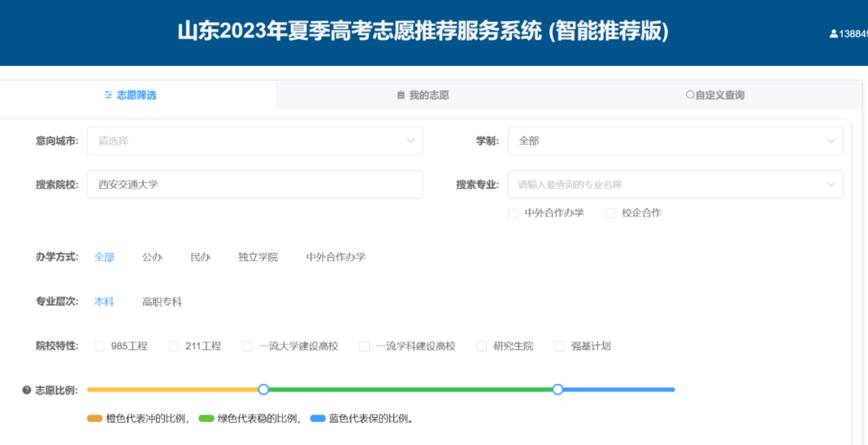The height and width of the screenshot is (445, 868).
Task: Select 公办 under 办学方式
Action: click(x=152, y=257)
